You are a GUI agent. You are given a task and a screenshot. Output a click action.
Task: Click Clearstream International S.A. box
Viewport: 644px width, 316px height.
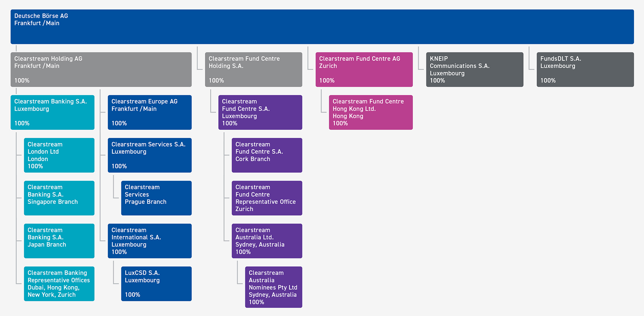150,241
